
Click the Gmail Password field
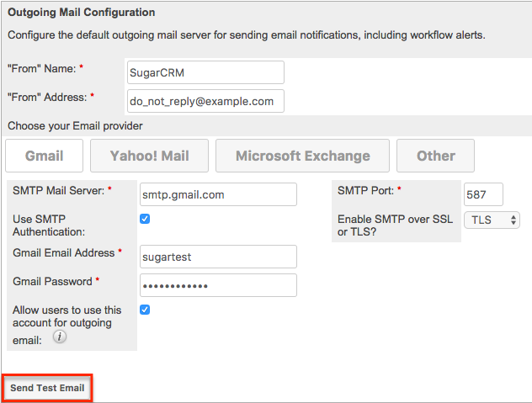point(218,285)
